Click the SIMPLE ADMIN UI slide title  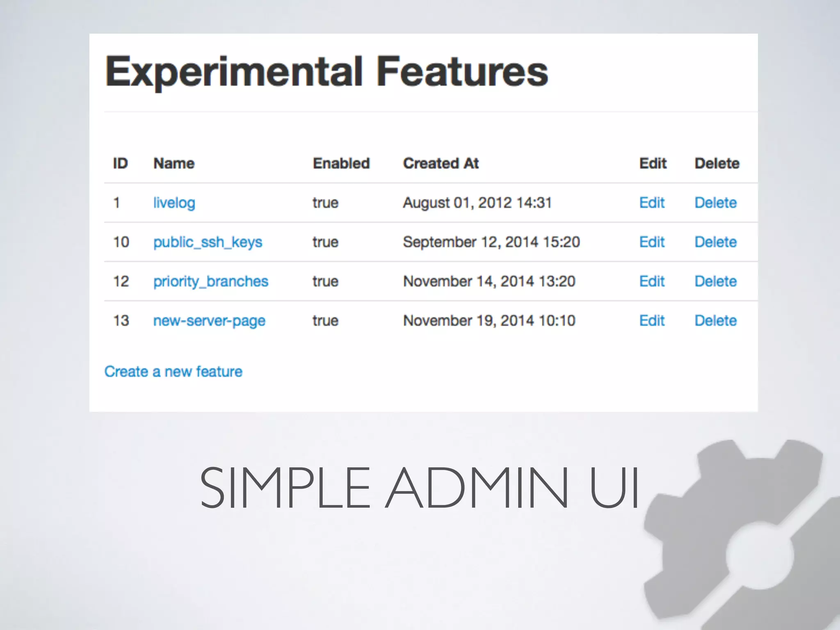(x=419, y=488)
